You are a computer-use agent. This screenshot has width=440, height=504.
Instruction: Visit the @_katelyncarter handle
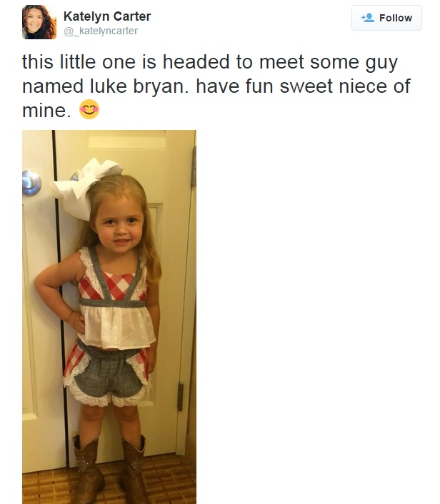(x=101, y=31)
